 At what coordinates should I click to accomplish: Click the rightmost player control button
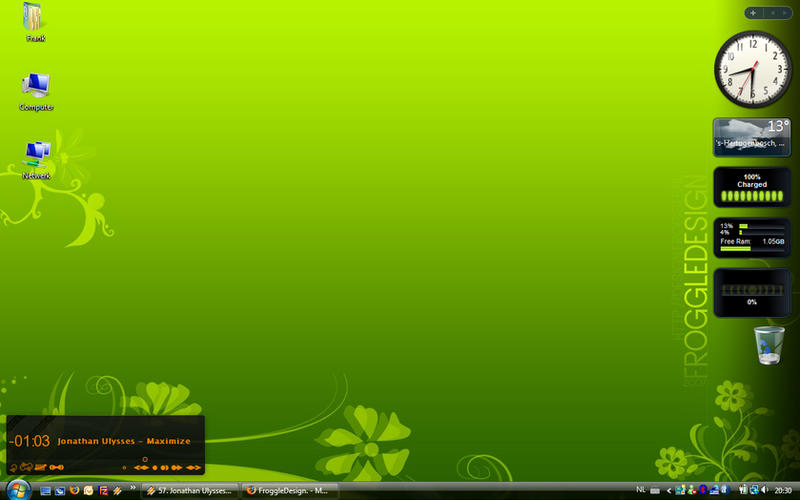(x=193, y=467)
